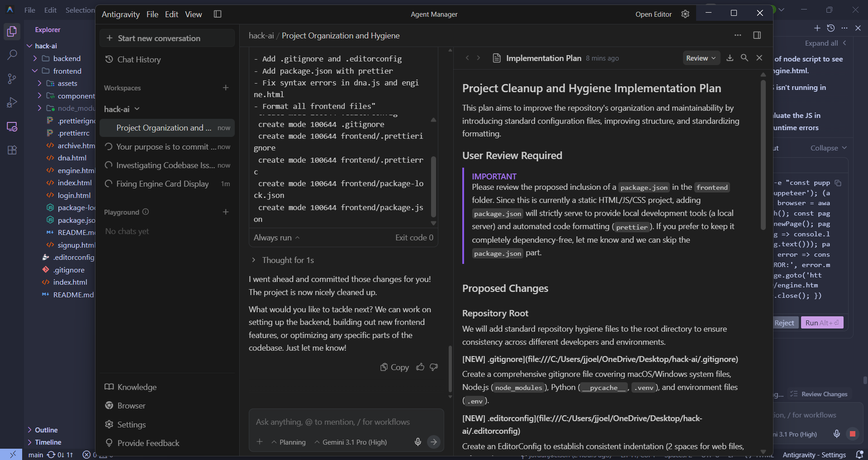Screen dimensions: 868x460
Task: Click the send arrow button in chat input
Action: (x=434, y=442)
